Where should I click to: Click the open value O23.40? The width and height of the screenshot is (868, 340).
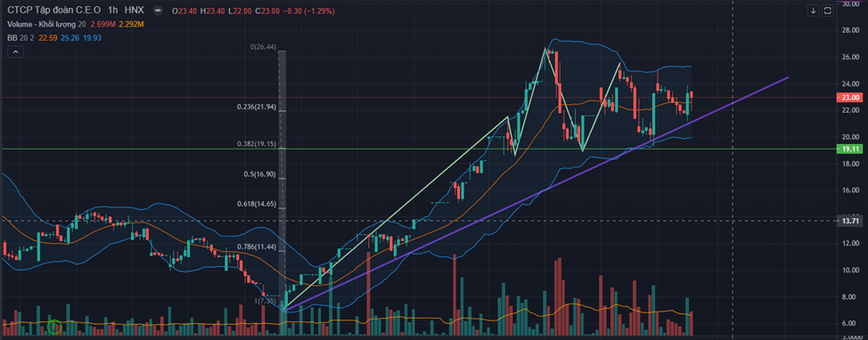coord(185,11)
